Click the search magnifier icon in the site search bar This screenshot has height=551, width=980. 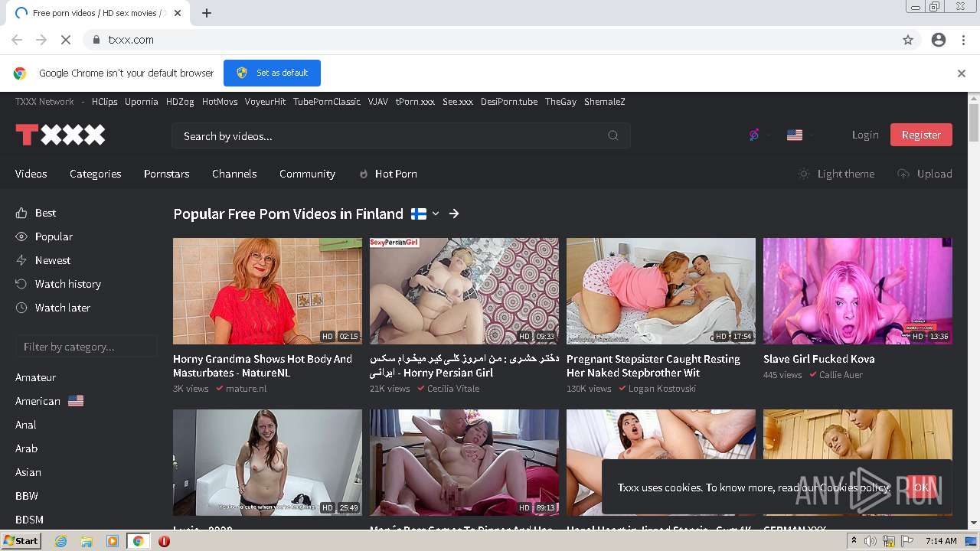[x=613, y=135]
